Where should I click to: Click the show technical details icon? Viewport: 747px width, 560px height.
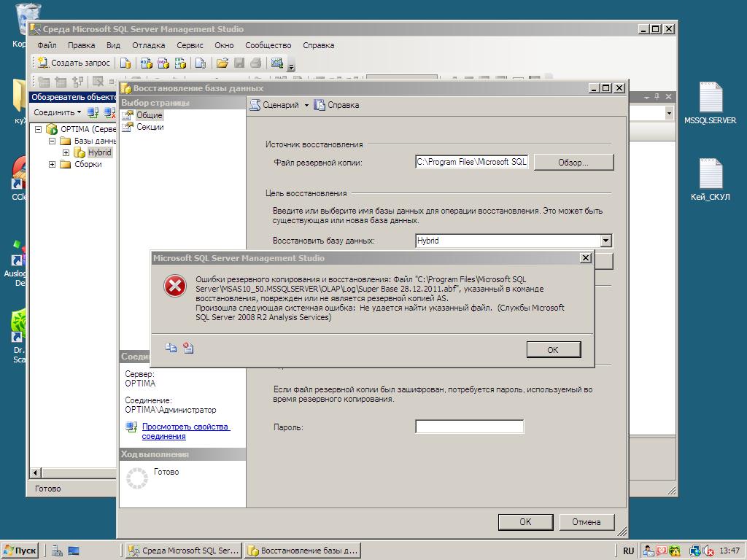[x=188, y=348]
